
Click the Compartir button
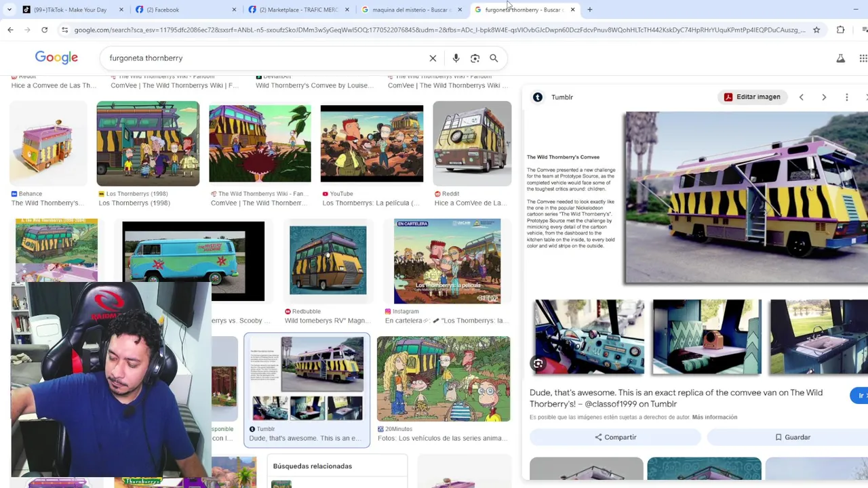coord(615,437)
